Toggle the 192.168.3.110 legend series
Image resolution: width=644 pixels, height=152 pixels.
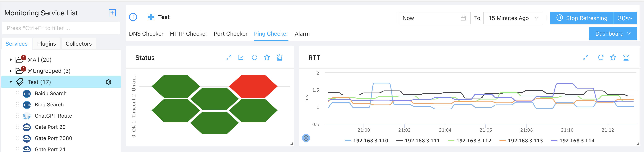click(x=366, y=141)
